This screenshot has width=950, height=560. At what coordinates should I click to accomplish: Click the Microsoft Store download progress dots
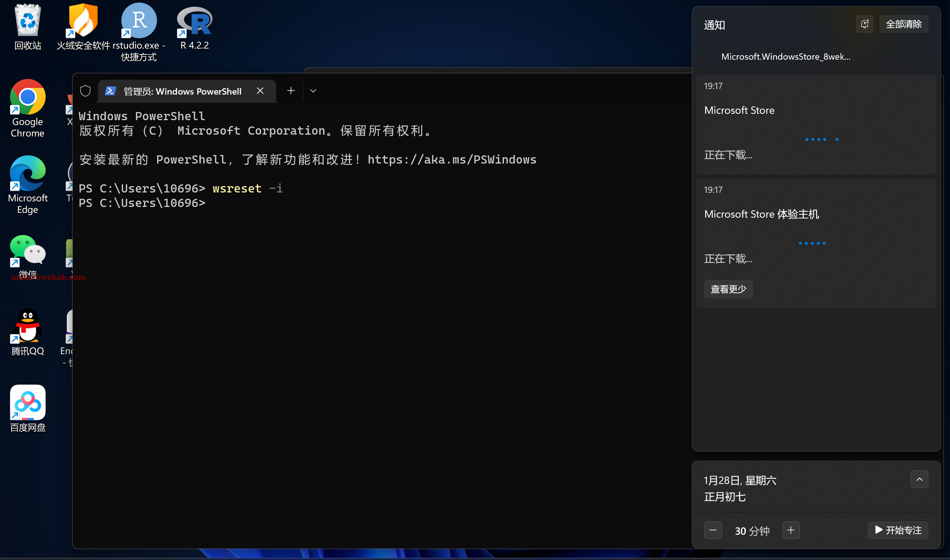pyautogui.click(x=822, y=139)
